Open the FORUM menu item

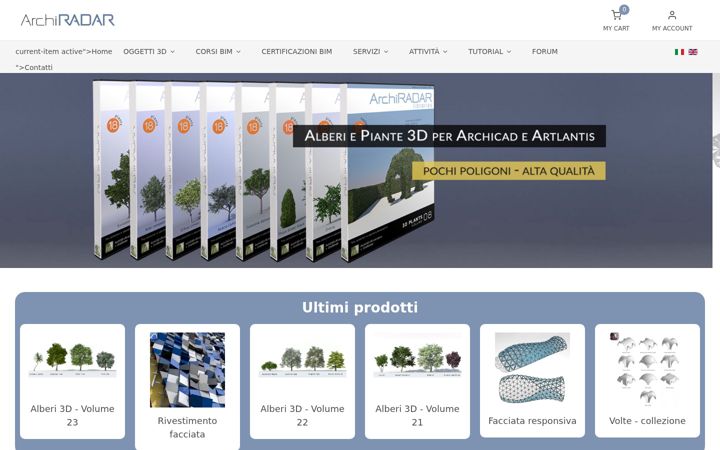click(x=545, y=51)
